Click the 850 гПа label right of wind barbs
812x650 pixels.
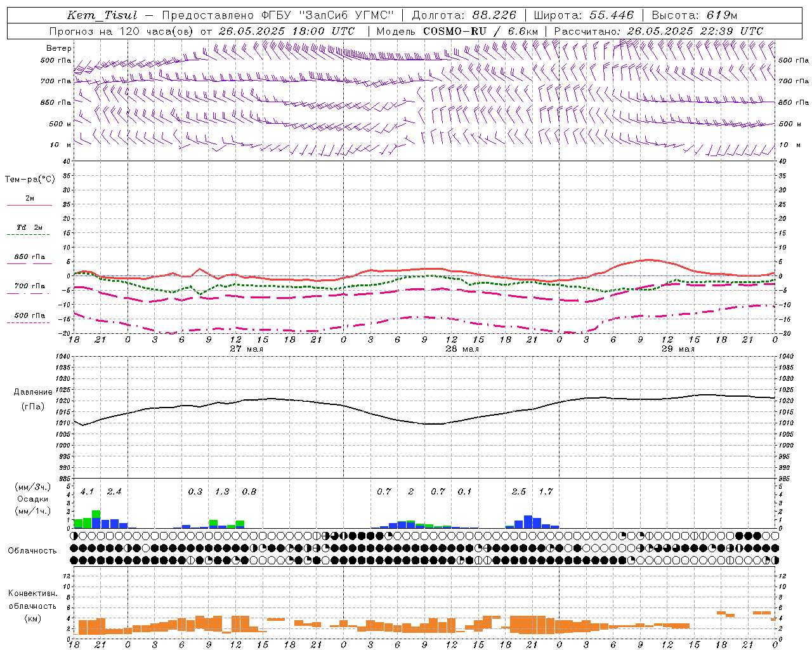794,102
